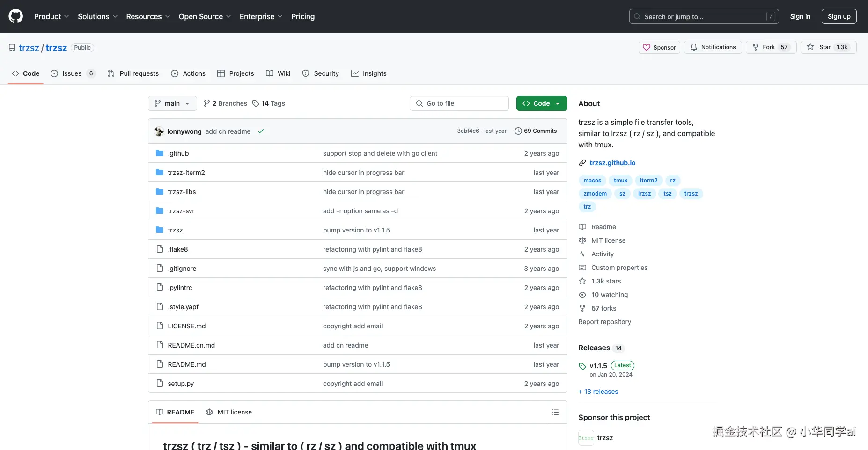Screen dimensions: 868x450
Task: Click the Sign up button
Action: (x=839, y=16)
